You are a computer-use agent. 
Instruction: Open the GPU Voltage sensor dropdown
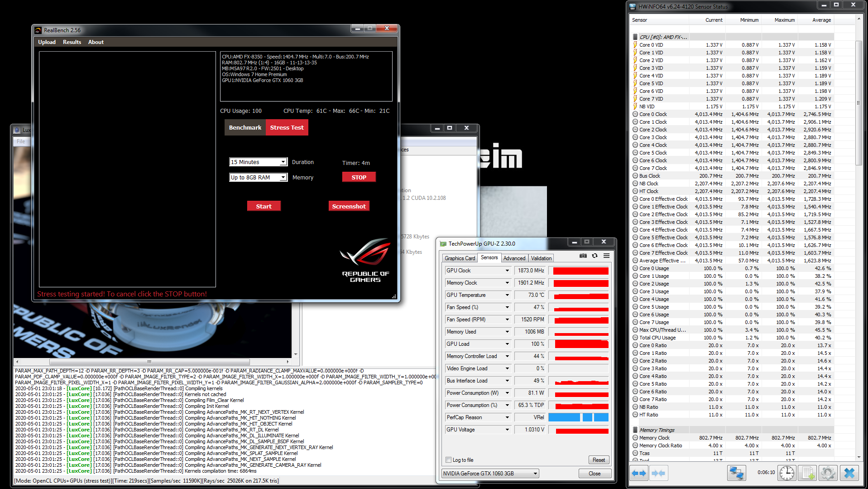pyautogui.click(x=507, y=430)
